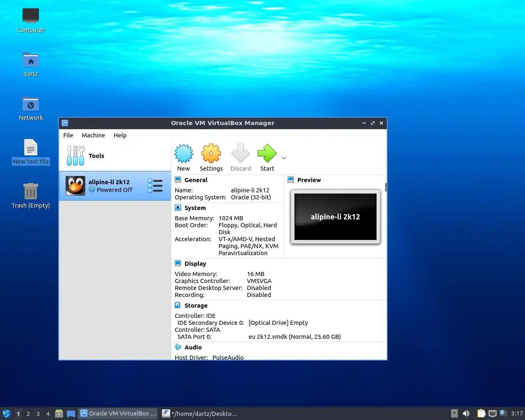Open the Computer desktop icon

(x=31, y=16)
